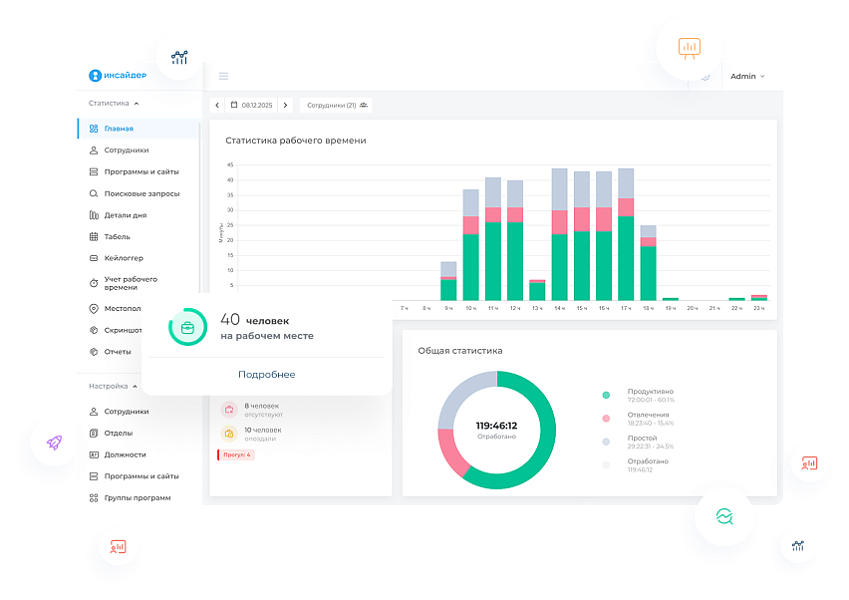Click the Табель calendar grid icon
Screen dimensions: 849x600
coord(93,237)
